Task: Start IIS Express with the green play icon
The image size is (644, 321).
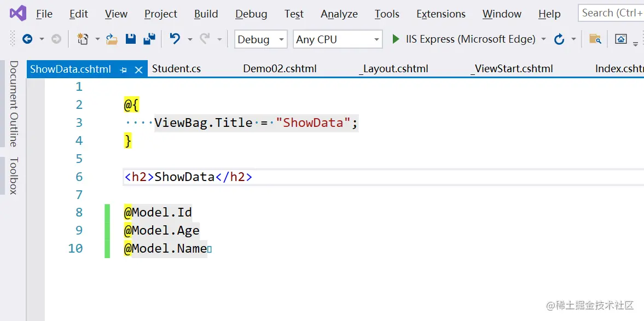Action: (x=396, y=39)
